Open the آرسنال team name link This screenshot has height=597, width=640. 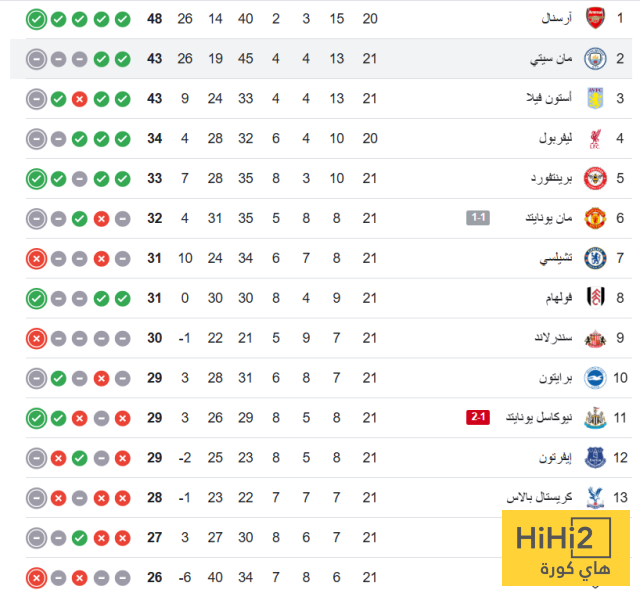pos(553,19)
